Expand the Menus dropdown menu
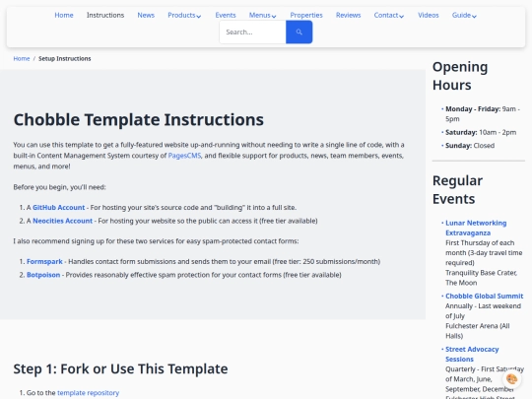 click(263, 15)
